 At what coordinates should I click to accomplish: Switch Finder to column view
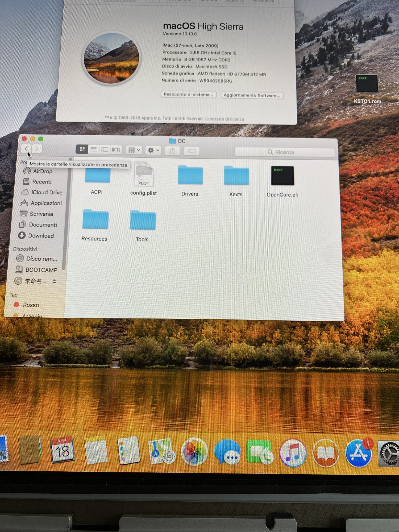coord(105,150)
